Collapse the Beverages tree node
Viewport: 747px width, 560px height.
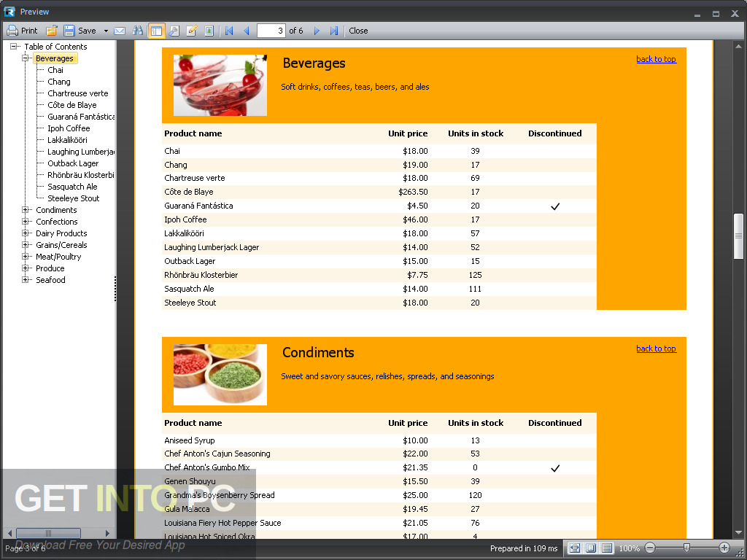26,58
